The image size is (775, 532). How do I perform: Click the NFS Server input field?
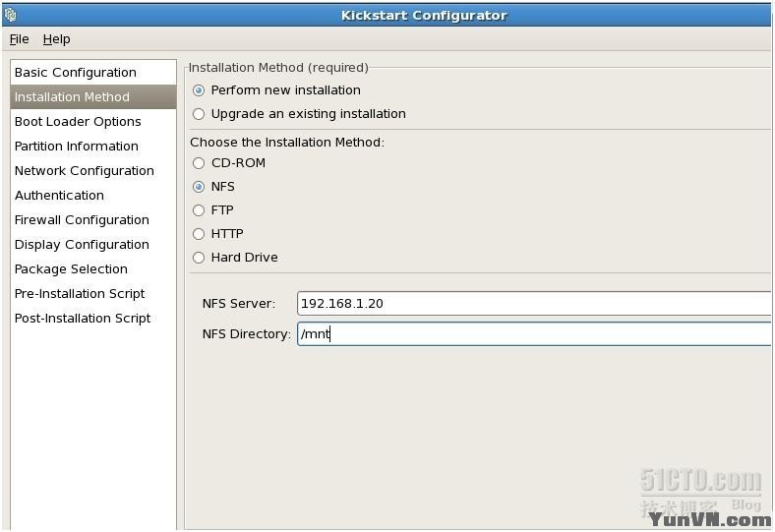click(533, 304)
